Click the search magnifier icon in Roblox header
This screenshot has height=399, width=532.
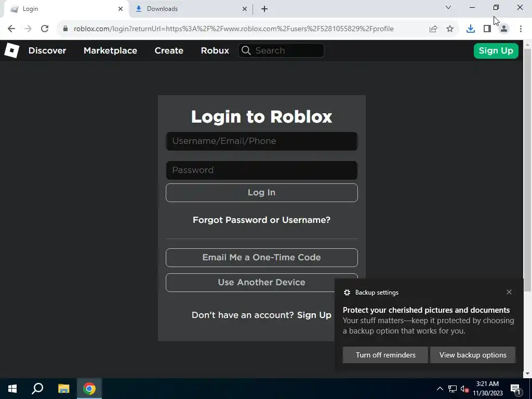click(246, 50)
